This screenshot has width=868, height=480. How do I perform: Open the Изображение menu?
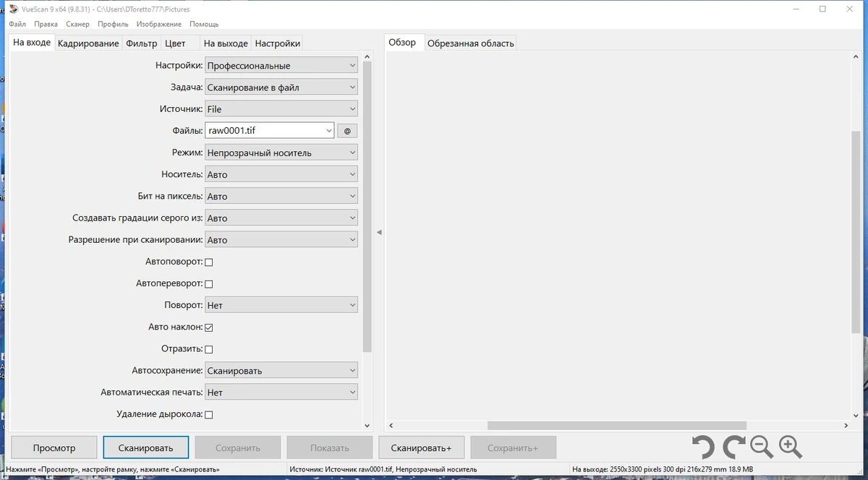point(159,24)
